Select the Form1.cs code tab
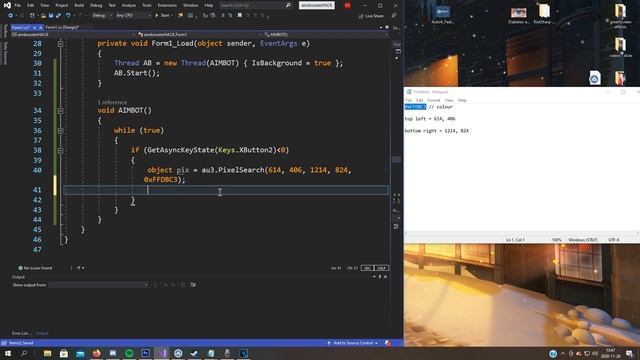This screenshot has width=640, height=360. pyautogui.click(x=21, y=27)
